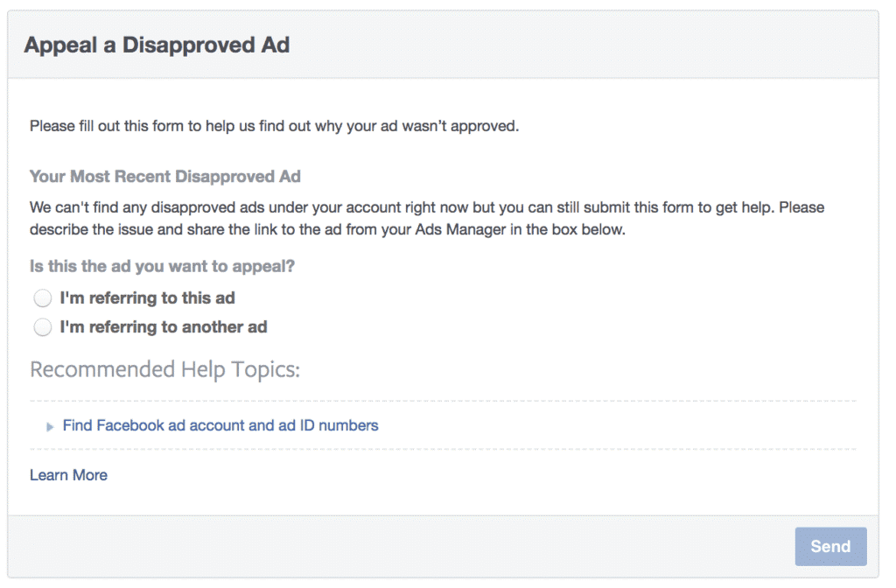
Task: Click the "Is this the ad you want to appeal?" question
Action: coord(162,266)
